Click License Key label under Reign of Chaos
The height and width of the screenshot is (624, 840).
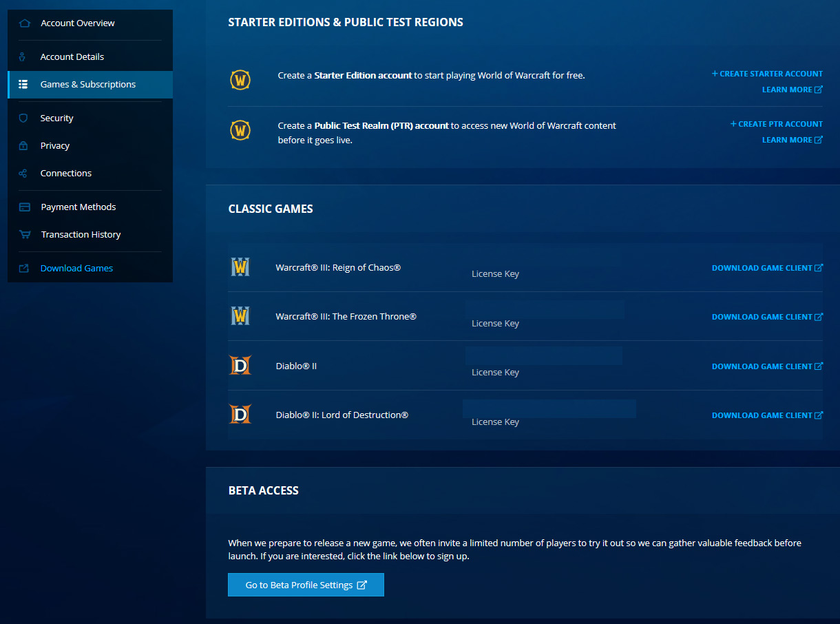coord(495,274)
